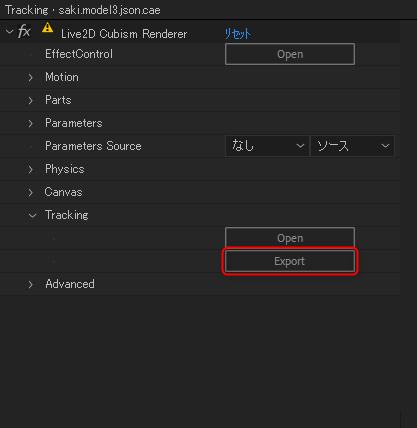The width and height of the screenshot is (417, 428).
Task: Open the ソース source dropdown
Action: click(x=352, y=146)
